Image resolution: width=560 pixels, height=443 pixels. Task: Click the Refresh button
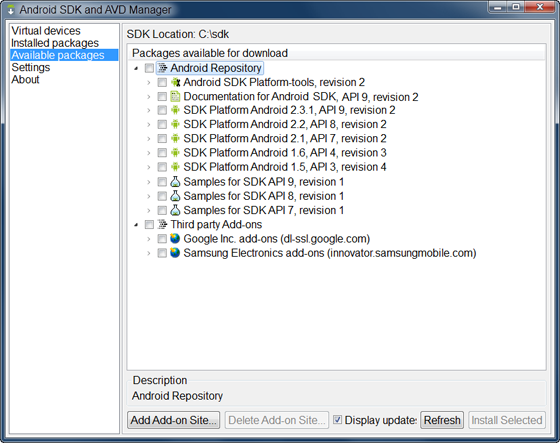(x=442, y=420)
